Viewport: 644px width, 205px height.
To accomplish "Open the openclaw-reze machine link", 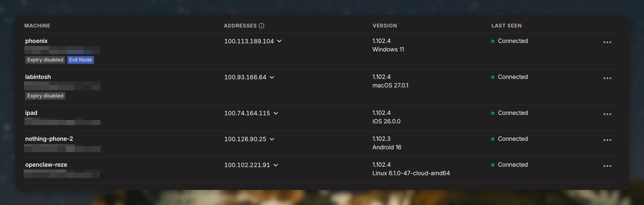I will point(46,165).
